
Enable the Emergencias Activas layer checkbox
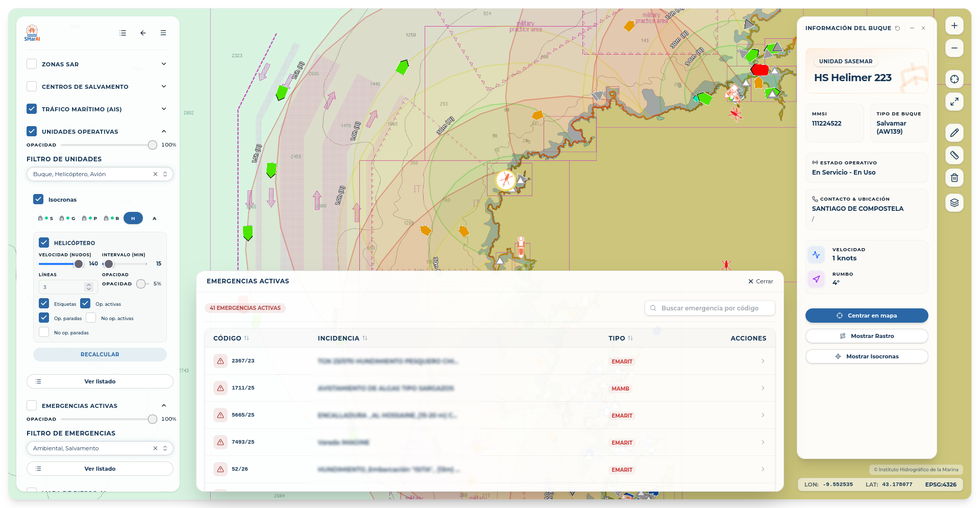(x=32, y=405)
